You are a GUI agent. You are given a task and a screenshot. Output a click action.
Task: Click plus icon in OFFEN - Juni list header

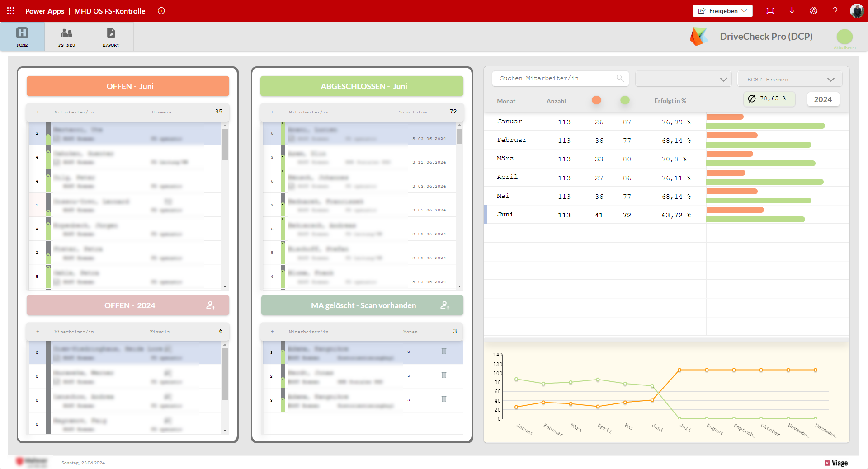tap(38, 112)
